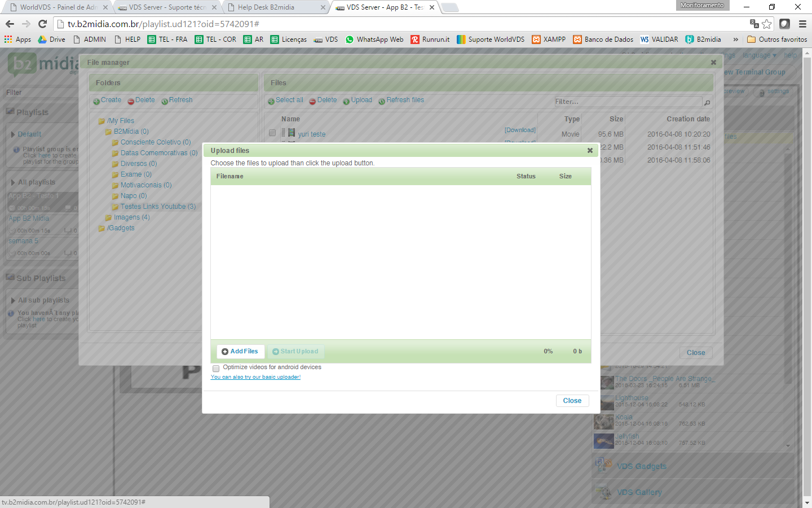
Task: Open the Imagens (4) folder
Action: pyautogui.click(x=128, y=217)
